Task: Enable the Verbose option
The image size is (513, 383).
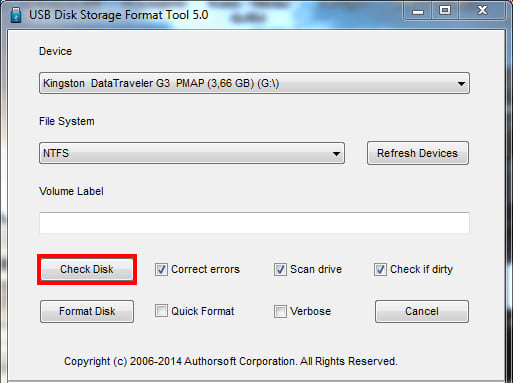Action: 280,311
